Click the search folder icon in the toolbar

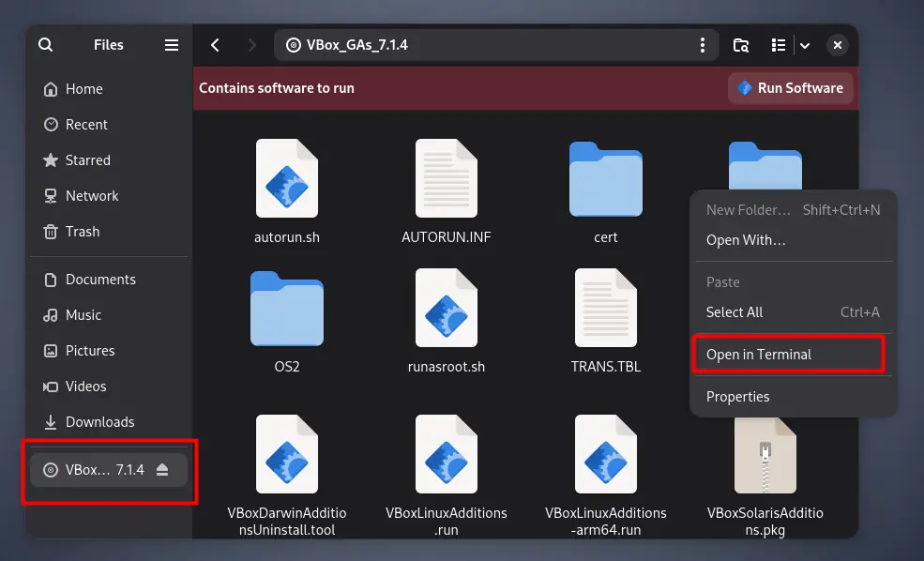tap(741, 45)
